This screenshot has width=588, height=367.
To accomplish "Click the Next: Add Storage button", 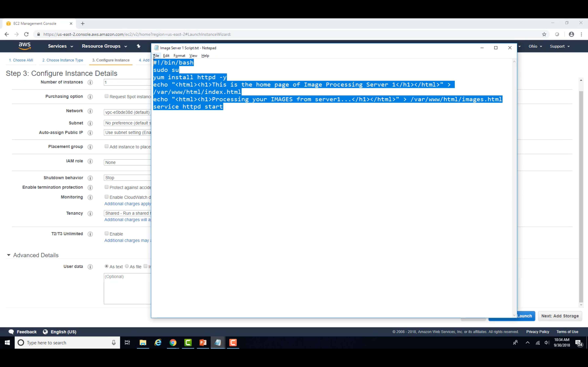I will (x=560, y=316).
